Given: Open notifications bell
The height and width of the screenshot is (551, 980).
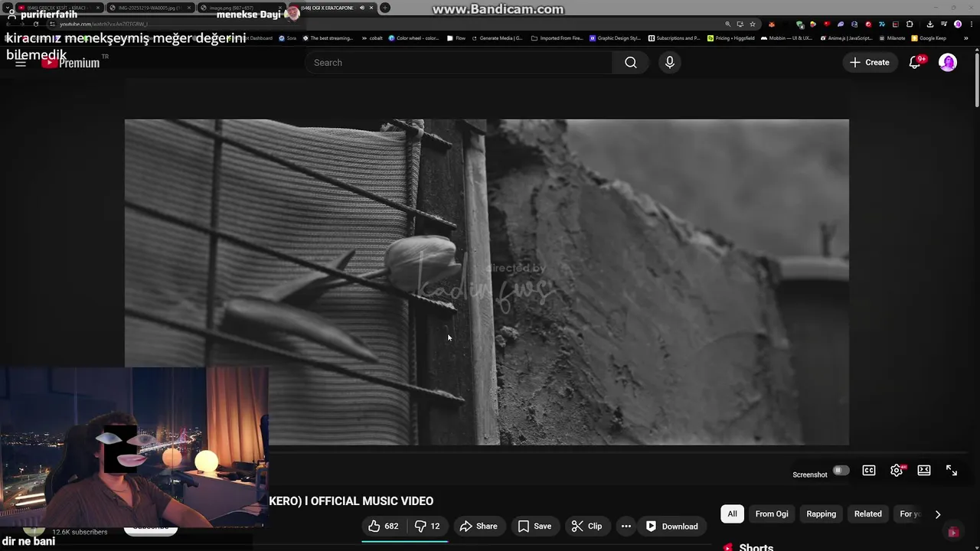Looking at the screenshot, I should (915, 63).
